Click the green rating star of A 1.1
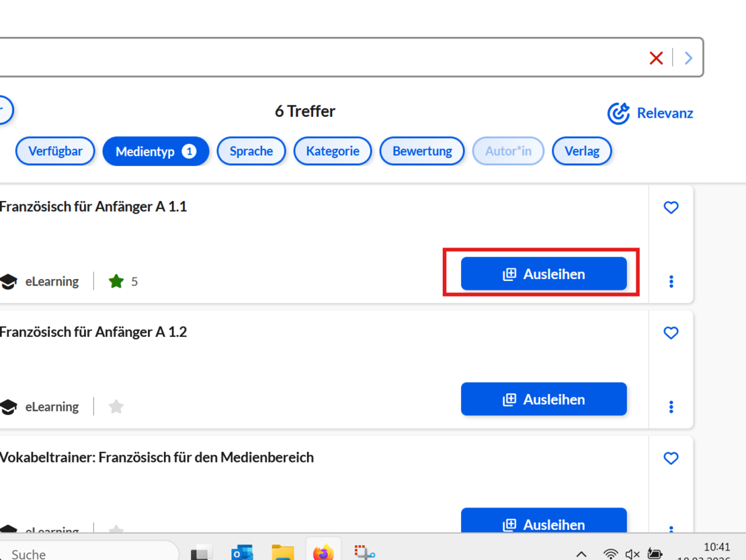 coord(116,282)
